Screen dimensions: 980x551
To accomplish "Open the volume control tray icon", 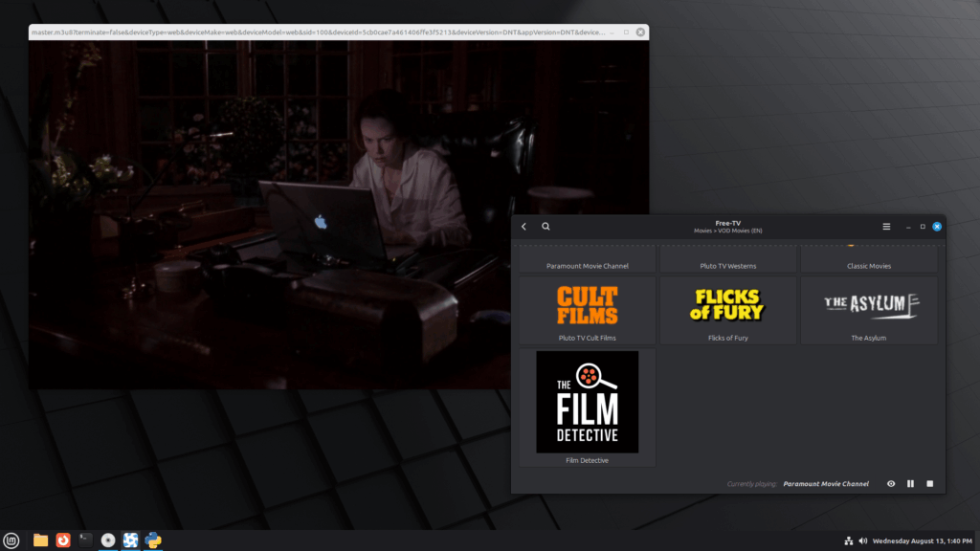I will 862,541.
